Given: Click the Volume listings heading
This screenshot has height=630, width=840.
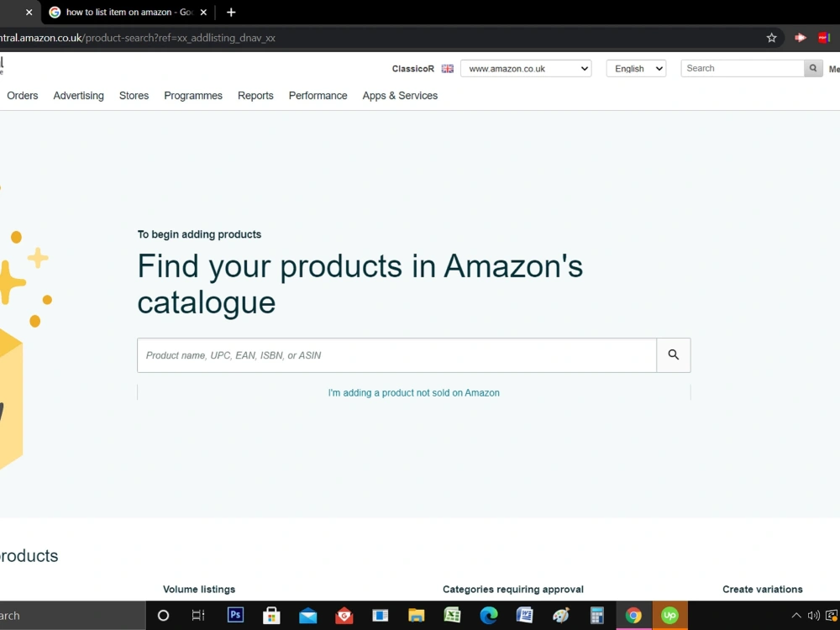Looking at the screenshot, I should 199,590.
